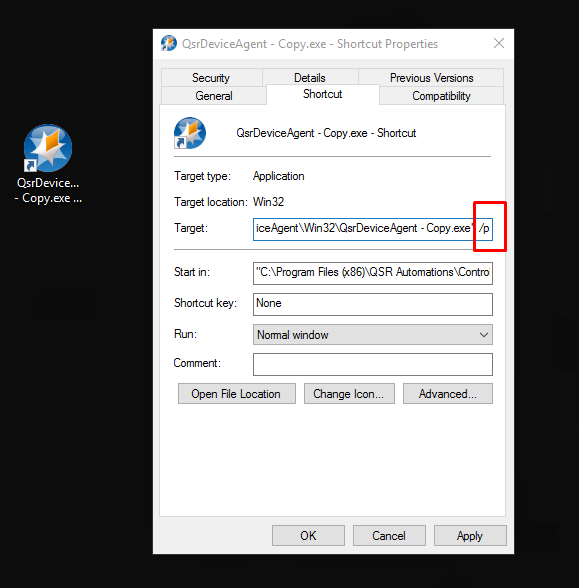
Task: Click the large shortcut icon in dialog
Action: pos(190,133)
